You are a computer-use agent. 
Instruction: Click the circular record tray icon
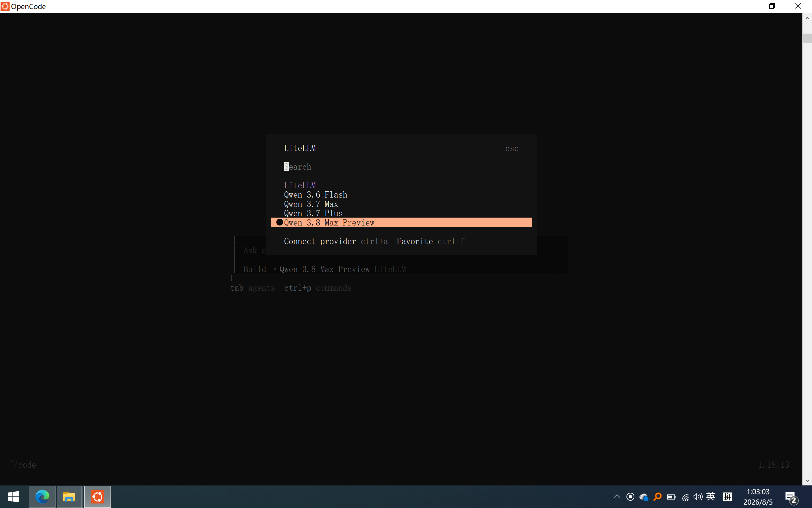tap(630, 497)
